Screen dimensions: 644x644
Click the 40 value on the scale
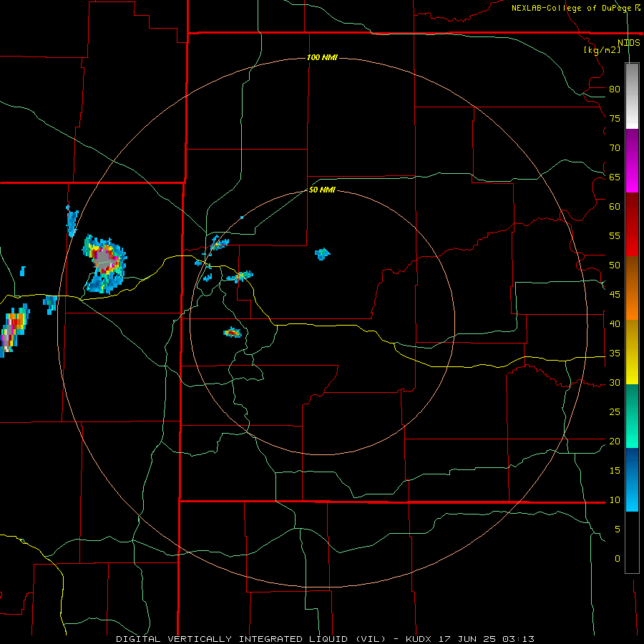coord(615,323)
